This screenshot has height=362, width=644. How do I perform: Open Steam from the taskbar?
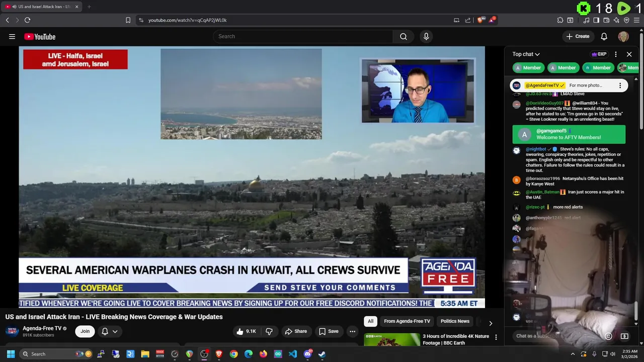pyautogui.click(x=322, y=354)
